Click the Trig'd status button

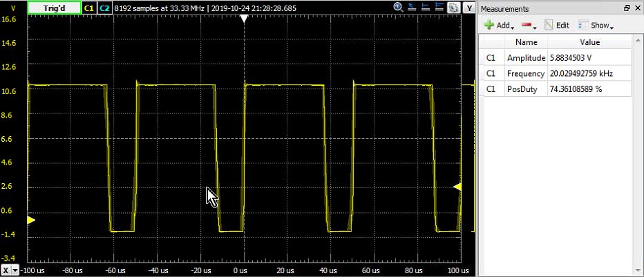click(x=53, y=8)
